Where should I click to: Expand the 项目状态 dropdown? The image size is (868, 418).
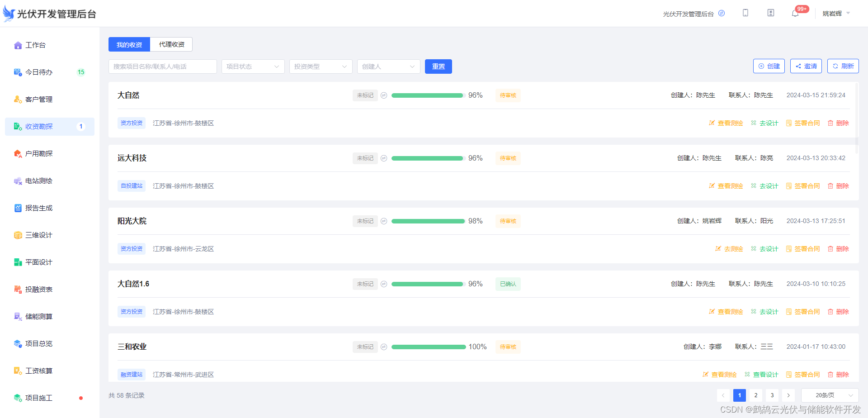[253, 66]
